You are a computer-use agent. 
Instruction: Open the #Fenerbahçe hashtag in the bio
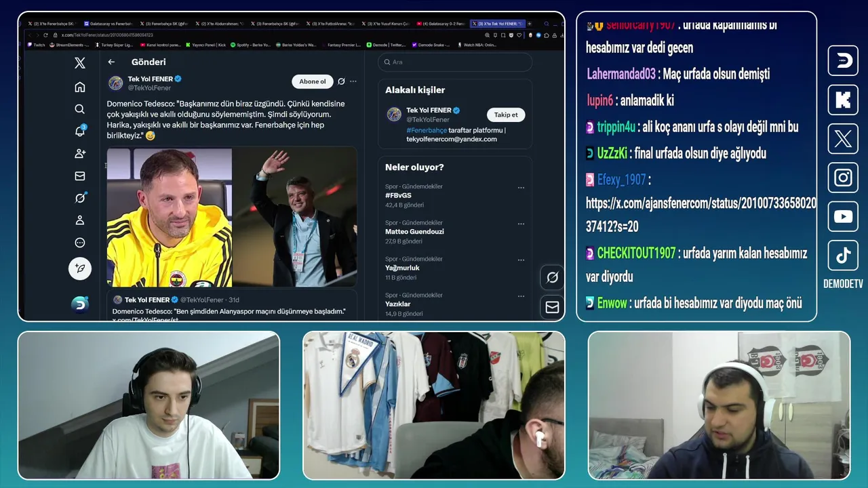click(427, 130)
